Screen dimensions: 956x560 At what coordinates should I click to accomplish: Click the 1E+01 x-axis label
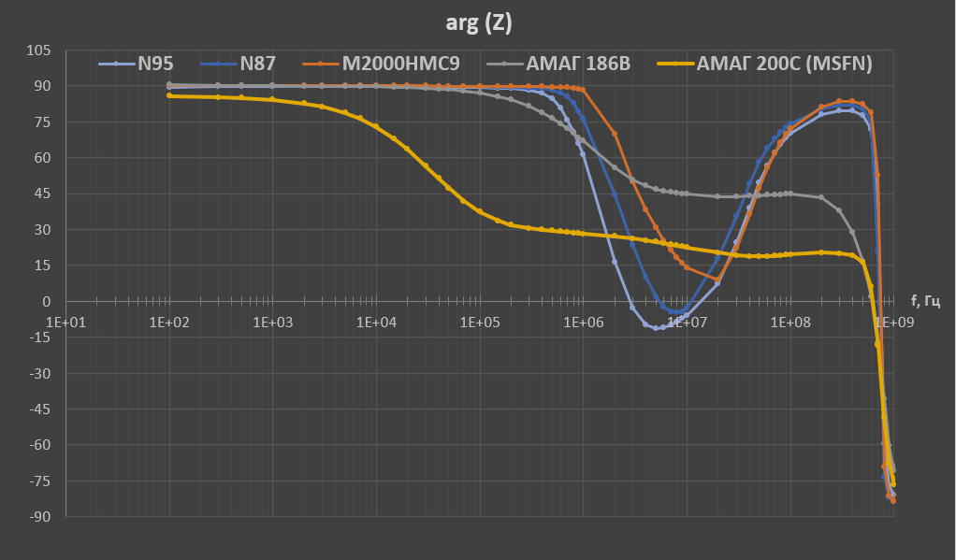(x=65, y=323)
